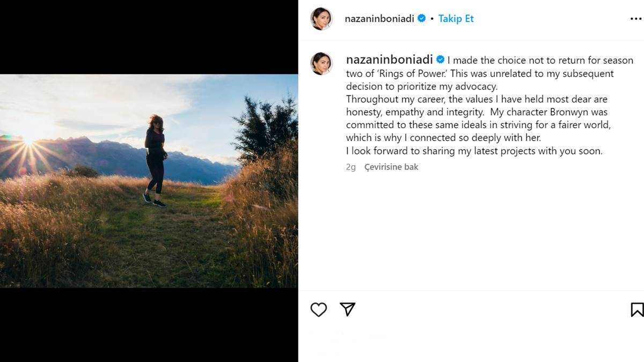This screenshot has height=362, width=644.
Task: Click the caption line about latest projects
Action: coord(474,151)
